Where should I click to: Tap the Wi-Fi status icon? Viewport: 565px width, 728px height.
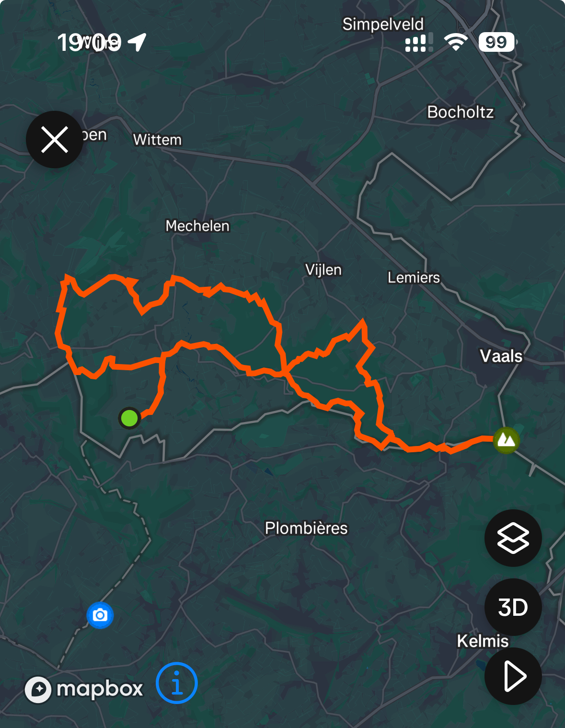(x=456, y=42)
